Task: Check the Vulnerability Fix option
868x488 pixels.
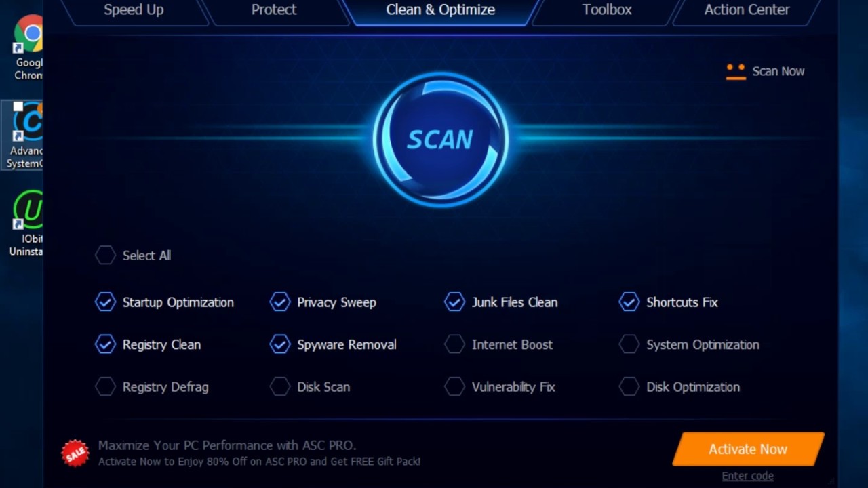Action: [x=454, y=387]
